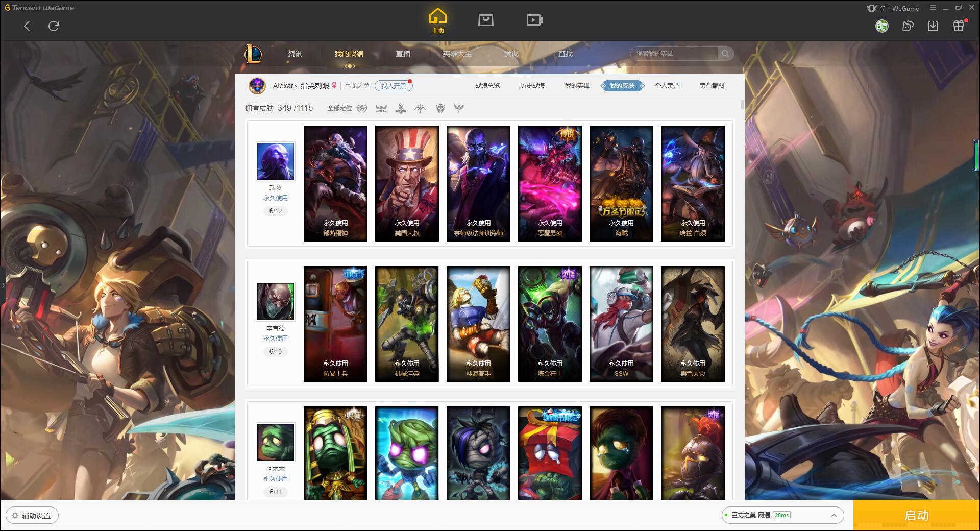The image size is (980, 531).
Task: Open the 美国大叔 skin card
Action: tap(407, 183)
